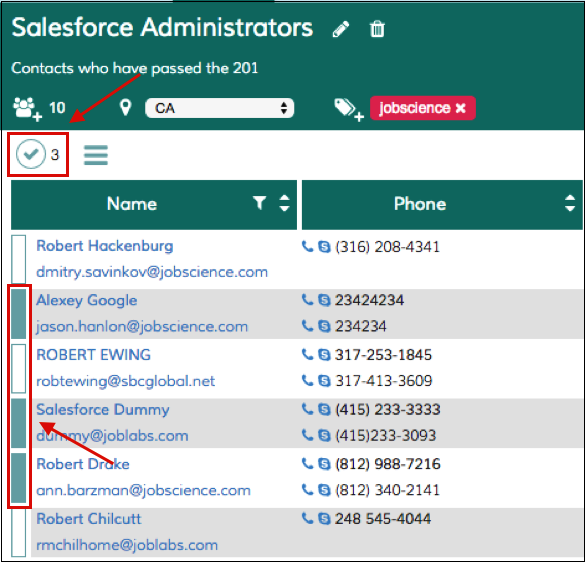Skype call (415)233-3093
The height and width of the screenshot is (563, 586).
coord(324,436)
